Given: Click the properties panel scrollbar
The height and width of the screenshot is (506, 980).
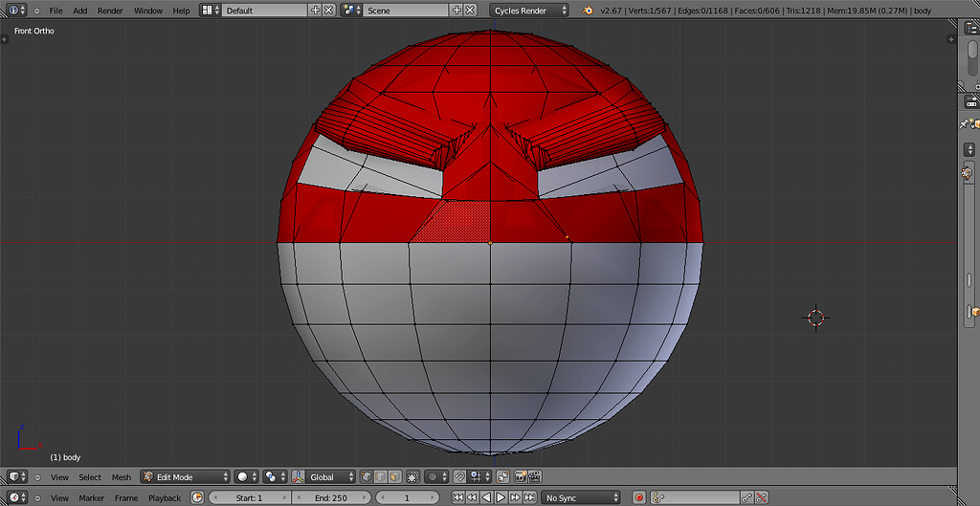Looking at the screenshot, I should pos(972,56).
